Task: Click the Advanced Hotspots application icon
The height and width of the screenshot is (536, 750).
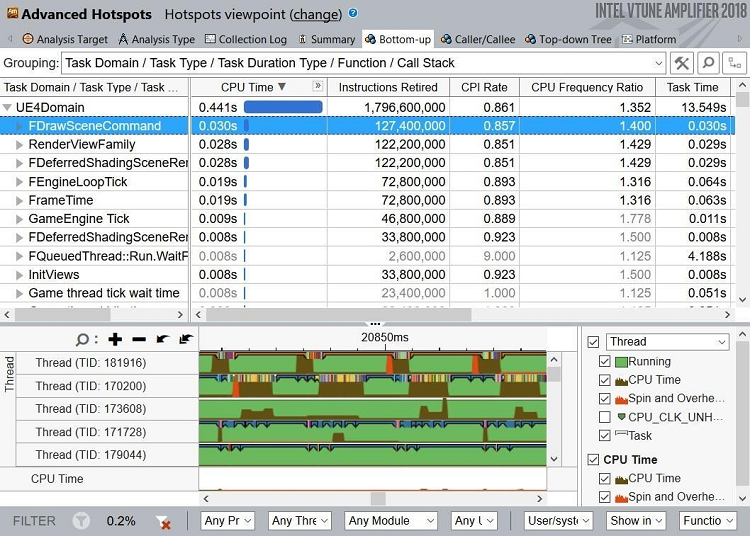Action: point(12,13)
